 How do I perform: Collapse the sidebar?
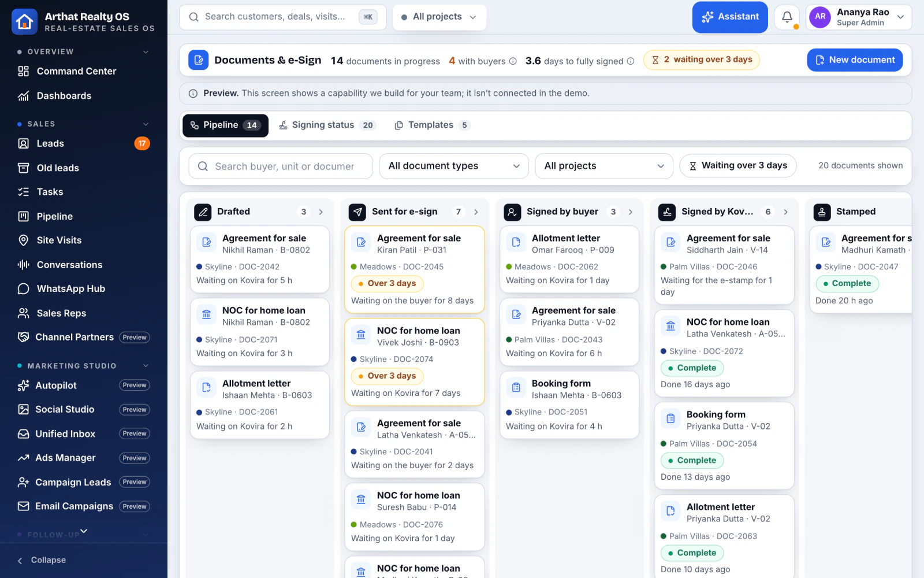pos(42,560)
